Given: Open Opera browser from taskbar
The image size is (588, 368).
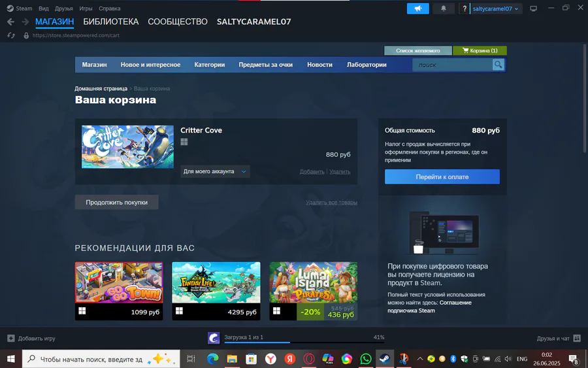Looking at the screenshot, I should coord(308,359).
